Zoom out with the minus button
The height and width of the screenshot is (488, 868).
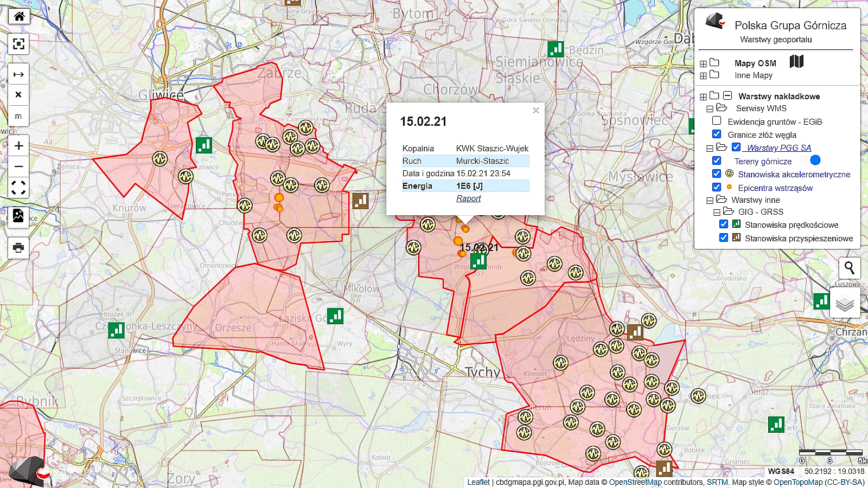coord(19,166)
